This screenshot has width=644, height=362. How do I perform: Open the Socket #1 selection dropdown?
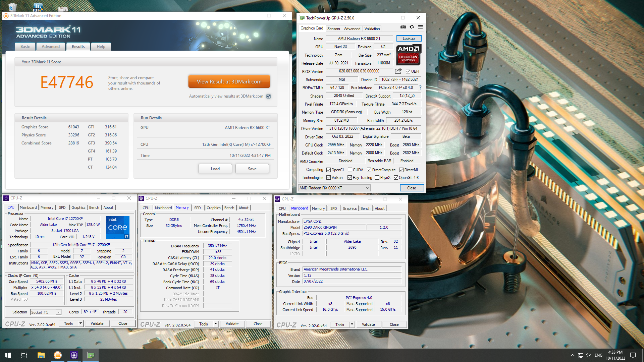[x=46, y=312]
